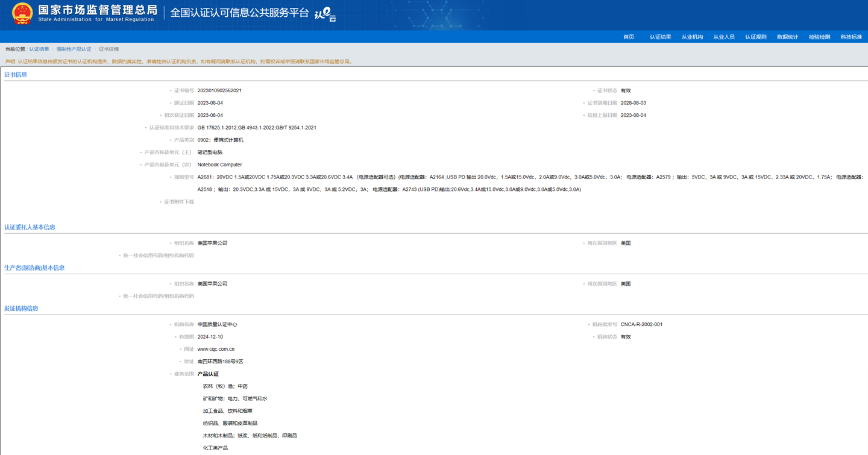The height and width of the screenshot is (455, 868).
Task: Click the issuing body name 中国质量认证中心
Action: click(x=217, y=325)
